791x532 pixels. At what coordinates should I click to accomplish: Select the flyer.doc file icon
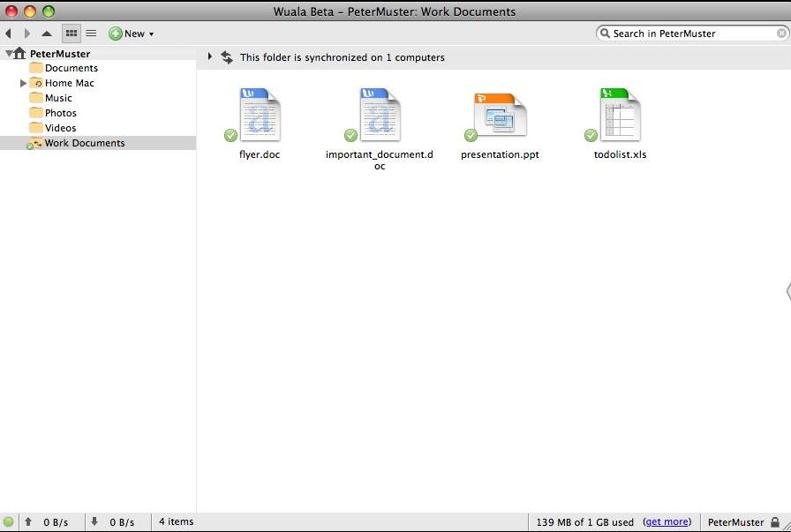260,115
